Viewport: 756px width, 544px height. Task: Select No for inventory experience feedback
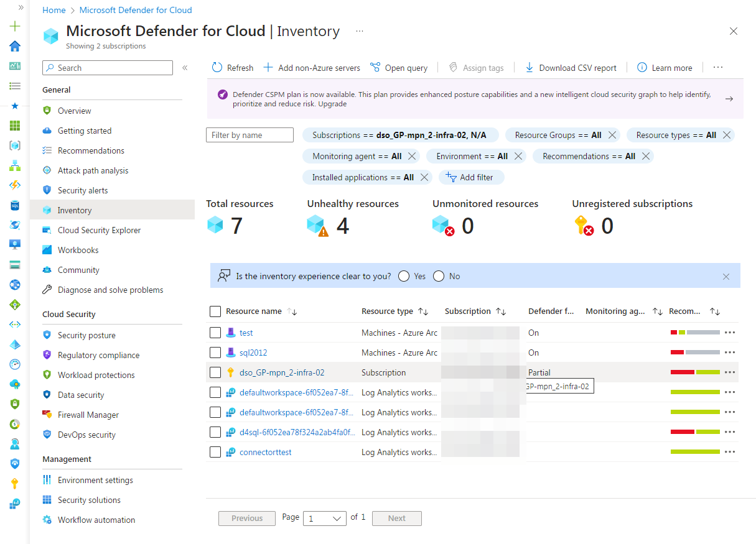(x=439, y=276)
